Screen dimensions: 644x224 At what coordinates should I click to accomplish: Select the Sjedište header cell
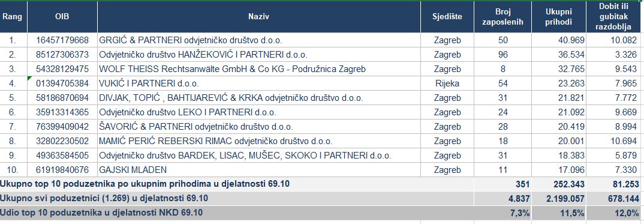(x=447, y=17)
